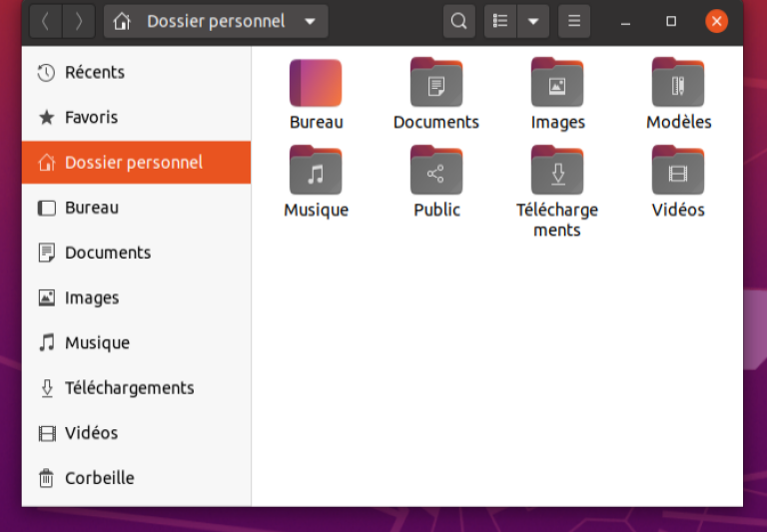Open the hamburger main menu
This screenshot has height=532, width=767.
point(574,21)
